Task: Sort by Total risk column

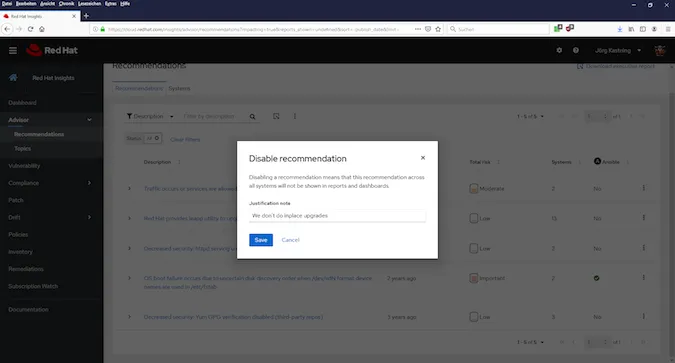Action: click(484, 162)
